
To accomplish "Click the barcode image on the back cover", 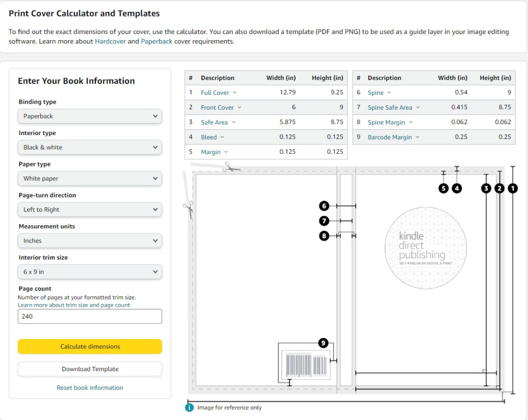I will coord(306,365).
